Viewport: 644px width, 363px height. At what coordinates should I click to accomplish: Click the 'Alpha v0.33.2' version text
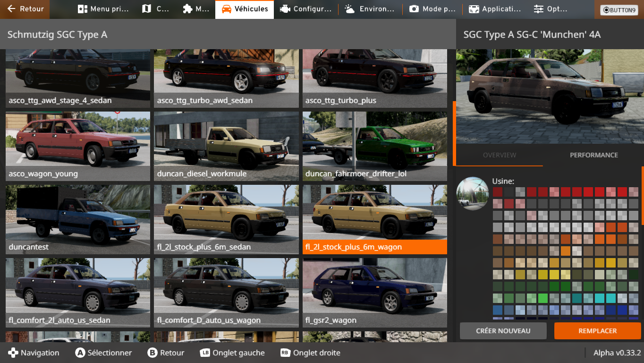[x=617, y=353]
